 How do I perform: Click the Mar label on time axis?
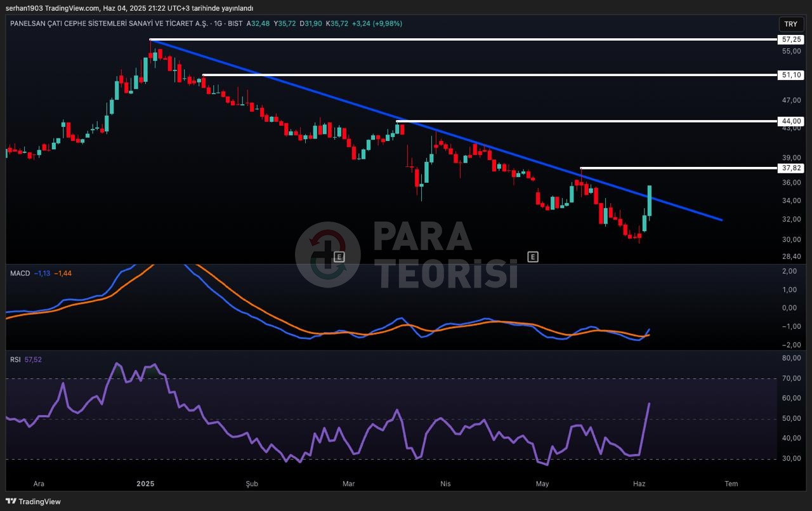[x=348, y=484]
